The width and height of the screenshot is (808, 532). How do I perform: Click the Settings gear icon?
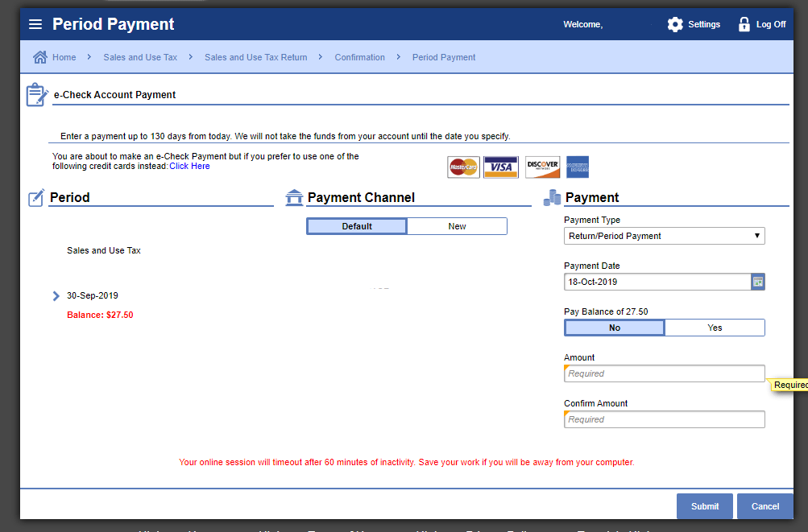(675, 24)
